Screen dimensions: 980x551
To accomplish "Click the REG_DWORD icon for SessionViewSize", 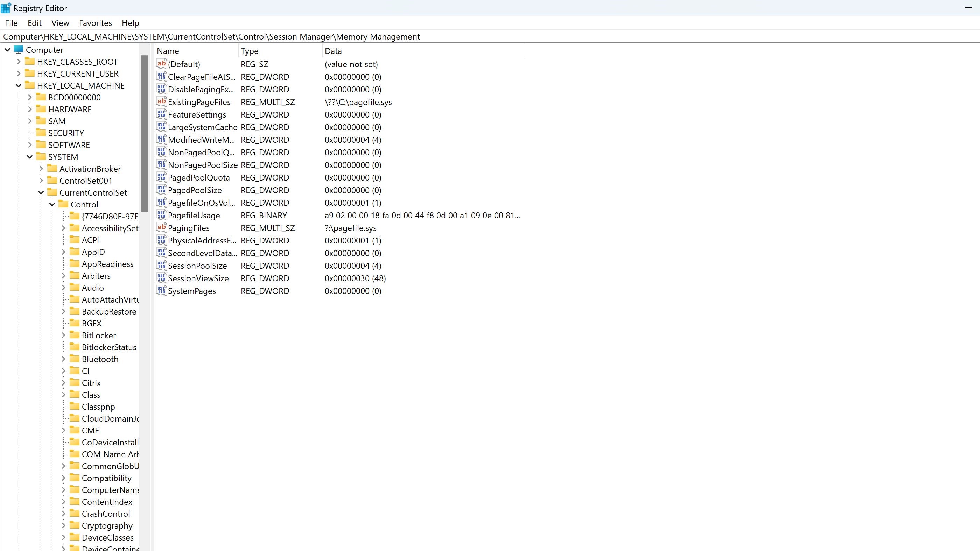I will coord(162,278).
